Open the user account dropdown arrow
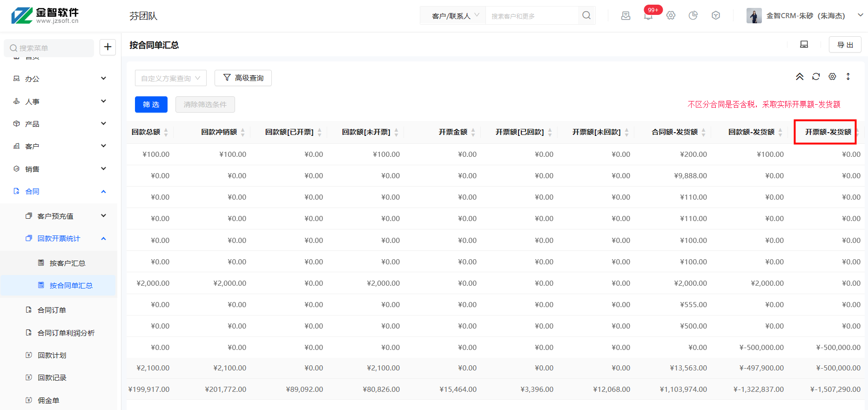This screenshot has height=410, width=868. click(x=861, y=15)
